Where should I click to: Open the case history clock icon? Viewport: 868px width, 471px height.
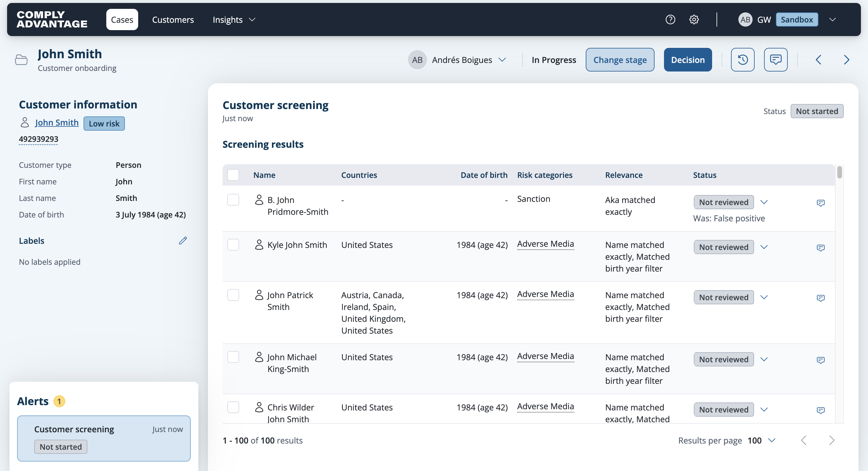[743, 60]
